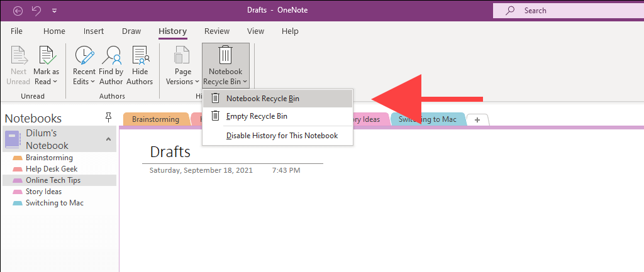644x272 pixels.
Task: Open Customize Quick Access Toolbar arrow
Action: (x=55, y=11)
